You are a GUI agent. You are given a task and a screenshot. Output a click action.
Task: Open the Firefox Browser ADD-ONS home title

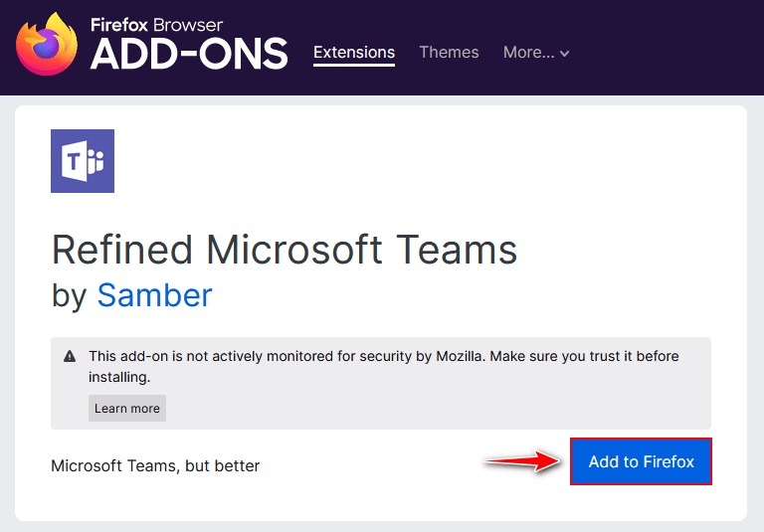point(189,45)
